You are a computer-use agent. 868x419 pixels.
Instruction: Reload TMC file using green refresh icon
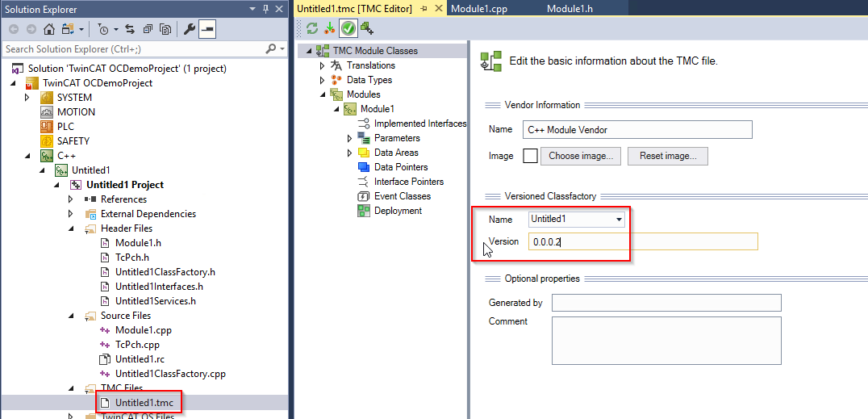click(x=312, y=28)
